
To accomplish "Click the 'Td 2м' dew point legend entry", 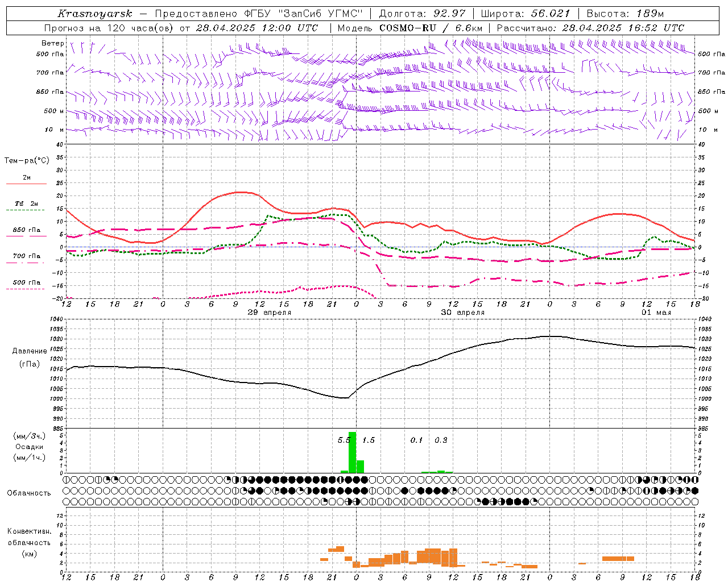I will [26, 203].
